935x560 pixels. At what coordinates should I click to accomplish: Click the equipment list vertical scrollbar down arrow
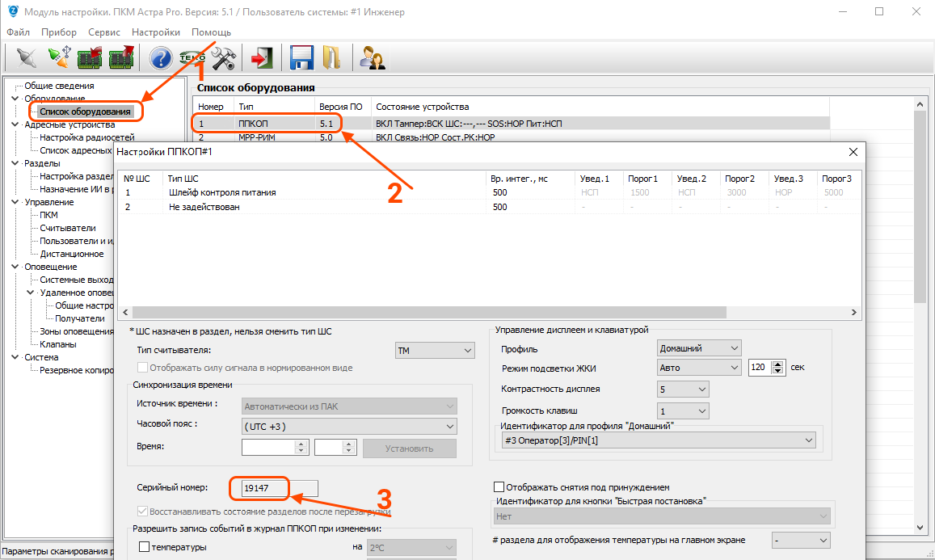tap(920, 527)
